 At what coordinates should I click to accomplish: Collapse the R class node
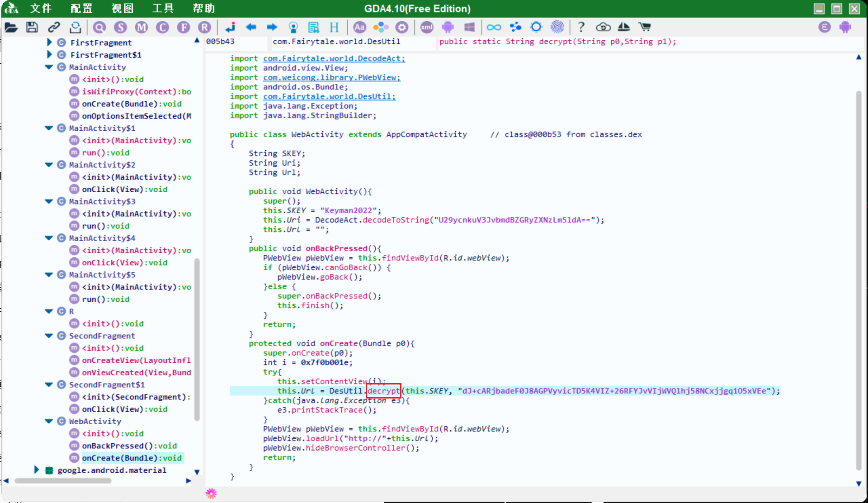tap(49, 311)
